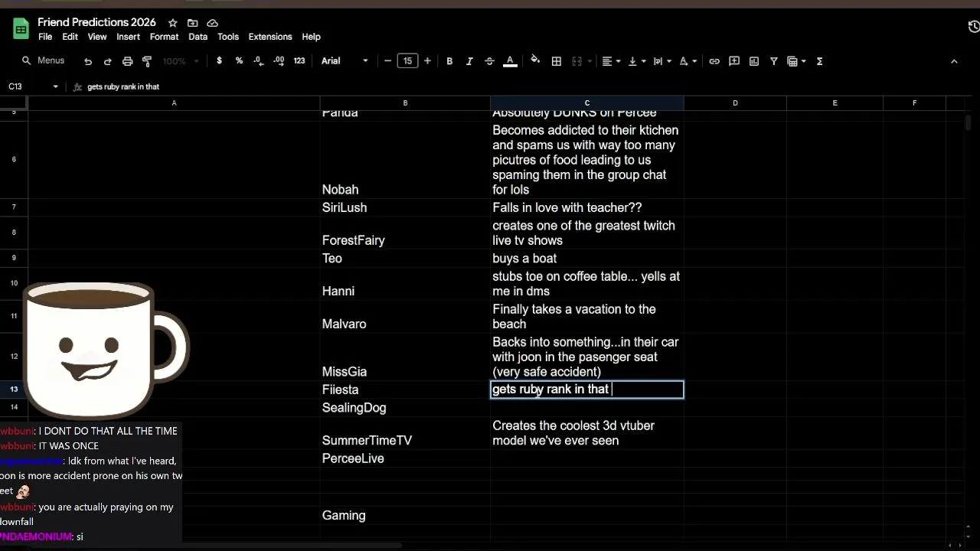
Task: Click the Create a filter icon
Action: pos(774,61)
